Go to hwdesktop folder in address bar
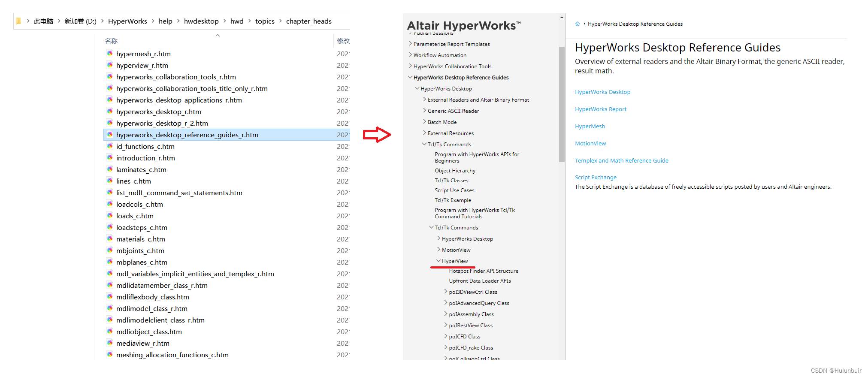The width and height of the screenshot is (868, 377). click(x=201, y=21)
